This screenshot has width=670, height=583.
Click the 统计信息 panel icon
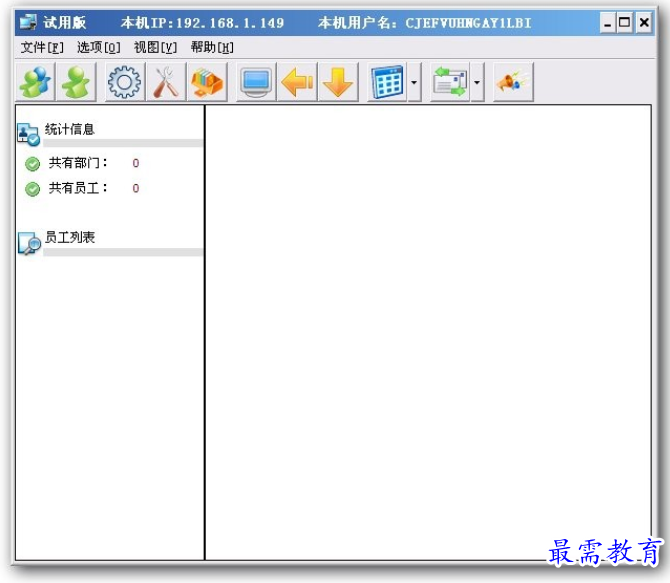click(28, 134)
